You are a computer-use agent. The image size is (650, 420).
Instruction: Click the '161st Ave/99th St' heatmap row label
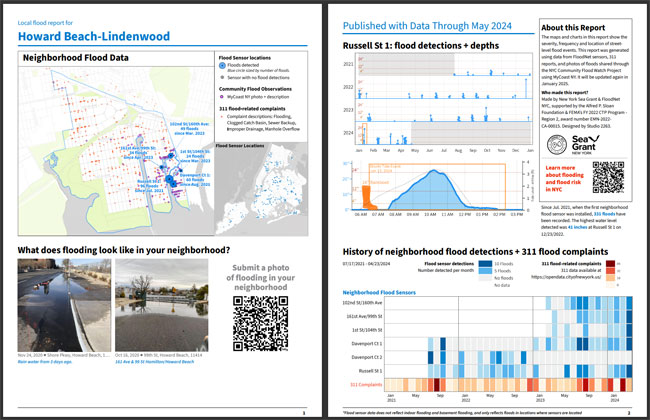[x=364, y=316]
